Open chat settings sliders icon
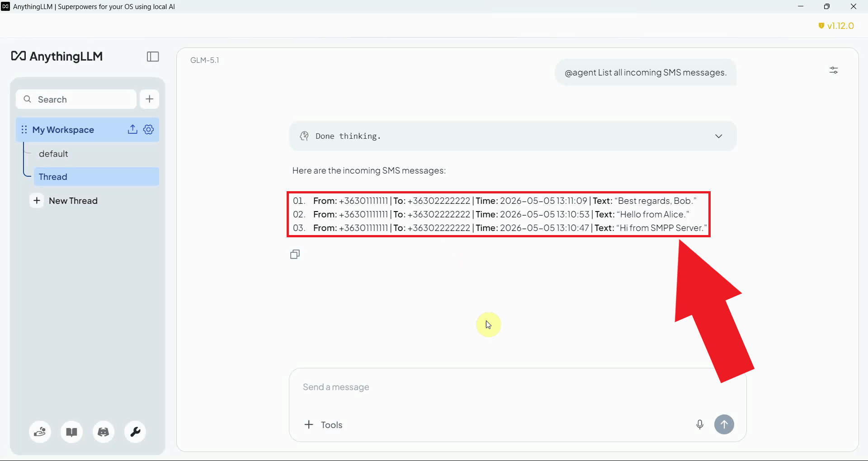Image resolution: width=868 pixels, height=461 pixels. (x=834, y=70)
